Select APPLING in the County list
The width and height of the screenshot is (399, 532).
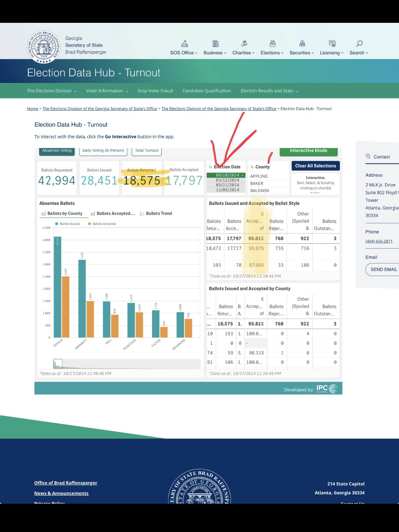269,176
